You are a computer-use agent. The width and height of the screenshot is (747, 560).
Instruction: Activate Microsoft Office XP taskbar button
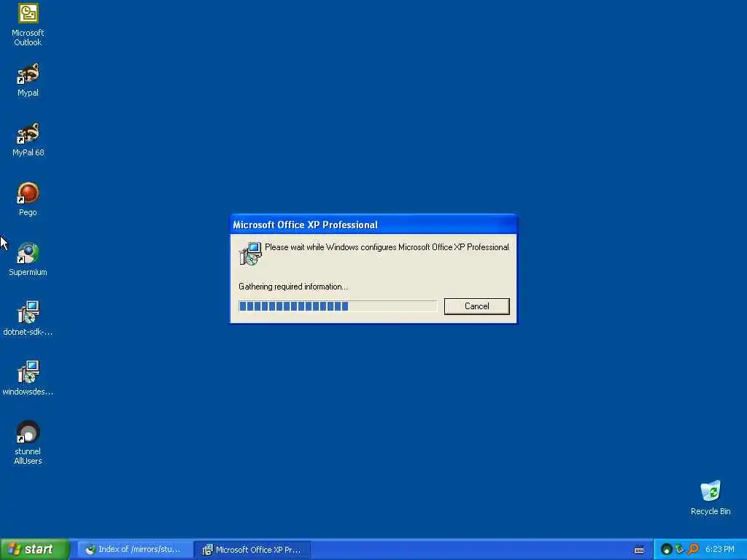coord(252,550)
